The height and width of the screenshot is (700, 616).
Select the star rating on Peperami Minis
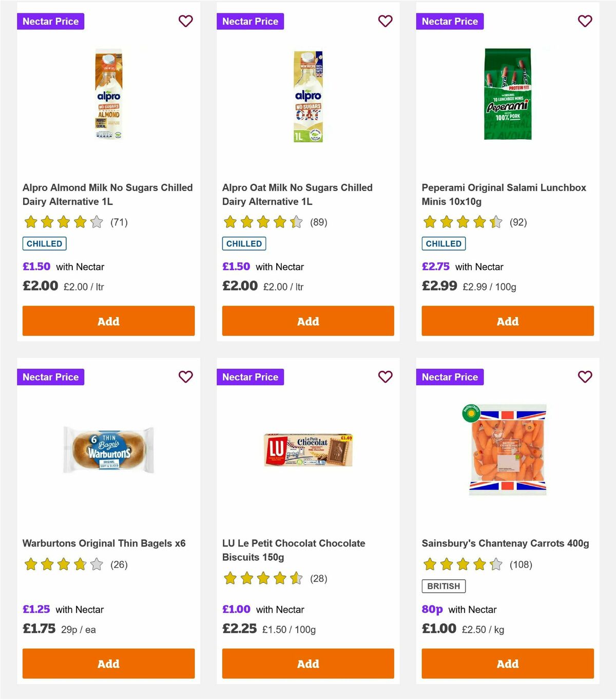tap(461, 222)
